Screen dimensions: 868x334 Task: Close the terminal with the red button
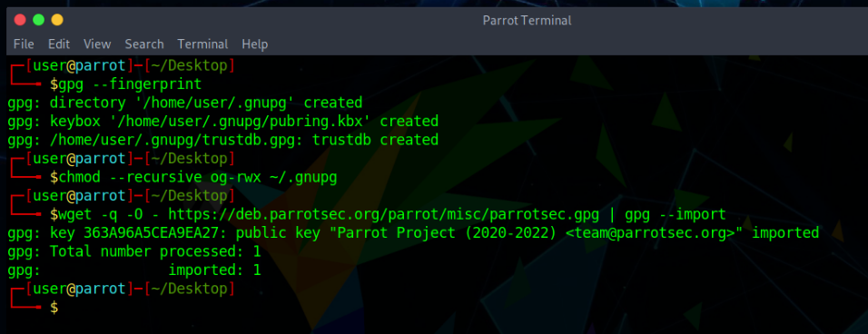[20, 21]
